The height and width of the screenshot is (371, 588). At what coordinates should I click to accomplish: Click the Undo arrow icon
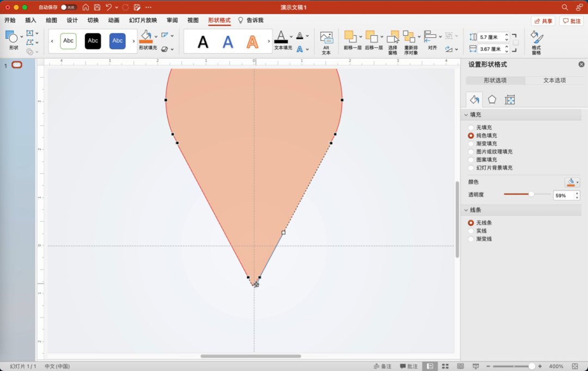pyautogui.click(x=108, y=7)
